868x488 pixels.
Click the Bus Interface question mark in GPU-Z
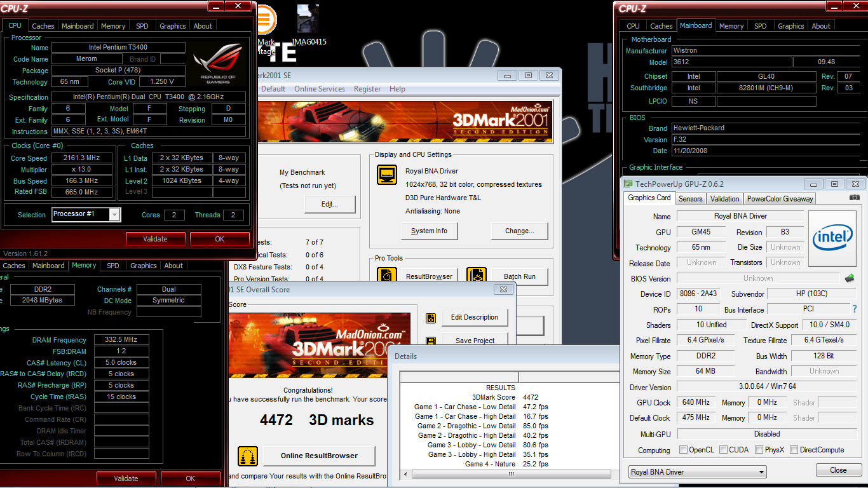coord(855,309)
